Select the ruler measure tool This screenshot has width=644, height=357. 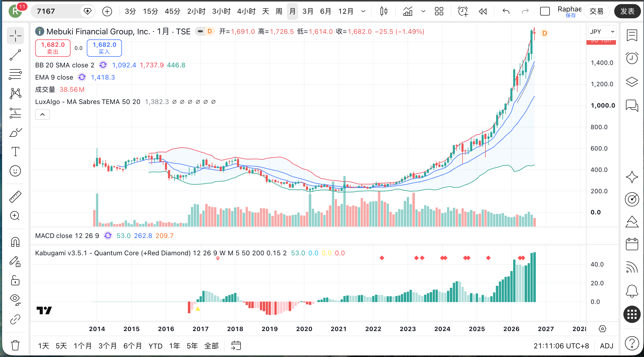point(15,197)
